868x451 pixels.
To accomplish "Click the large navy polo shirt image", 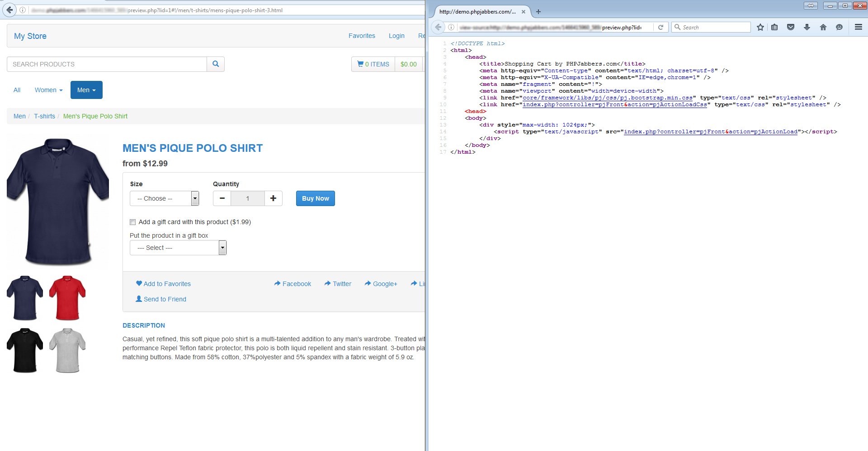I will click(x=58, y=202).
